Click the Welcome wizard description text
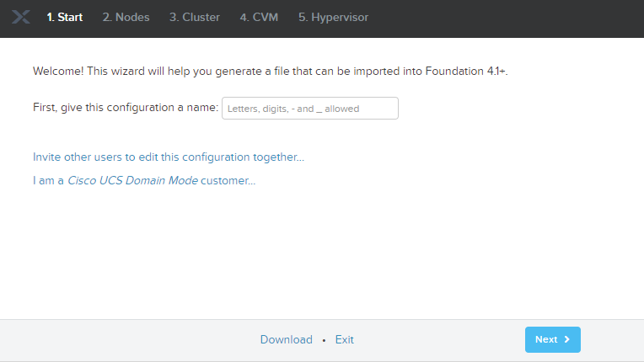Viewport: 644px width, 362px height. (270, 72)
